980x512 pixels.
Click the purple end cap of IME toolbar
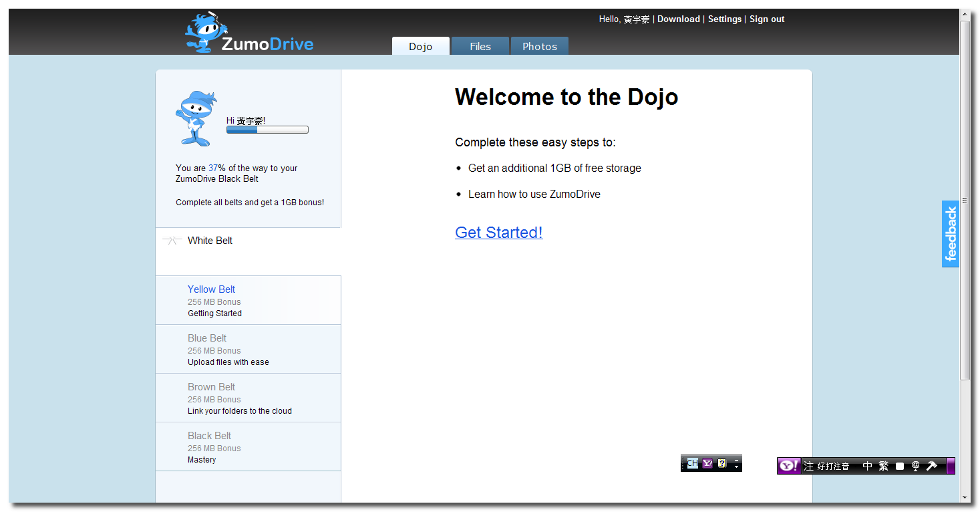951,466
